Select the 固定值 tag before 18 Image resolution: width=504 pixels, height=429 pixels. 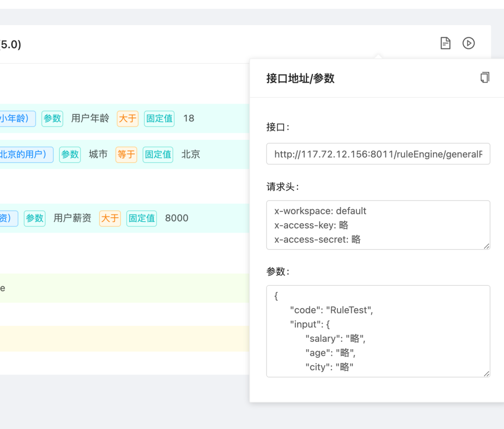point(159,118)
